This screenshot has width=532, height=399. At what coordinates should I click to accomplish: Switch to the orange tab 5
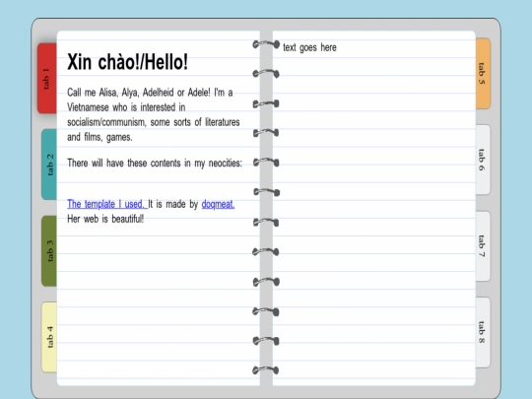coord(483,74)
